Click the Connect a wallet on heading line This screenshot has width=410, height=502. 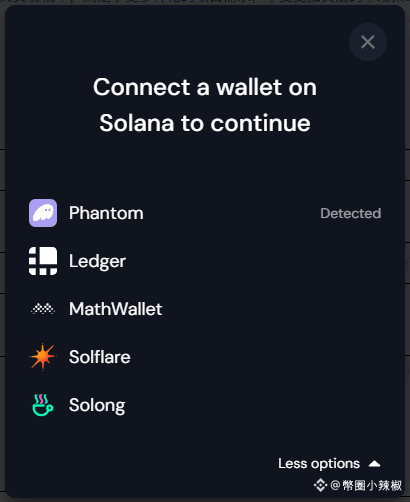[x=205, y=87]
